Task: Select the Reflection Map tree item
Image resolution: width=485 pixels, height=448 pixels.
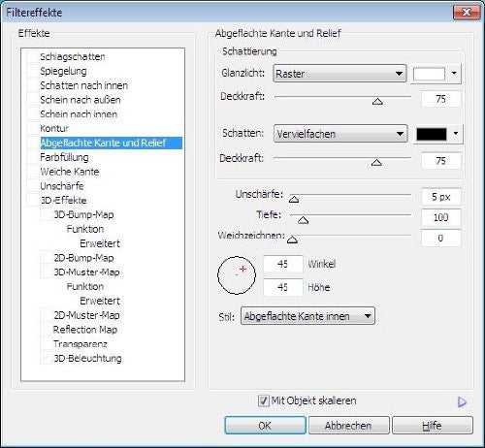Action: tap(85, 330)
